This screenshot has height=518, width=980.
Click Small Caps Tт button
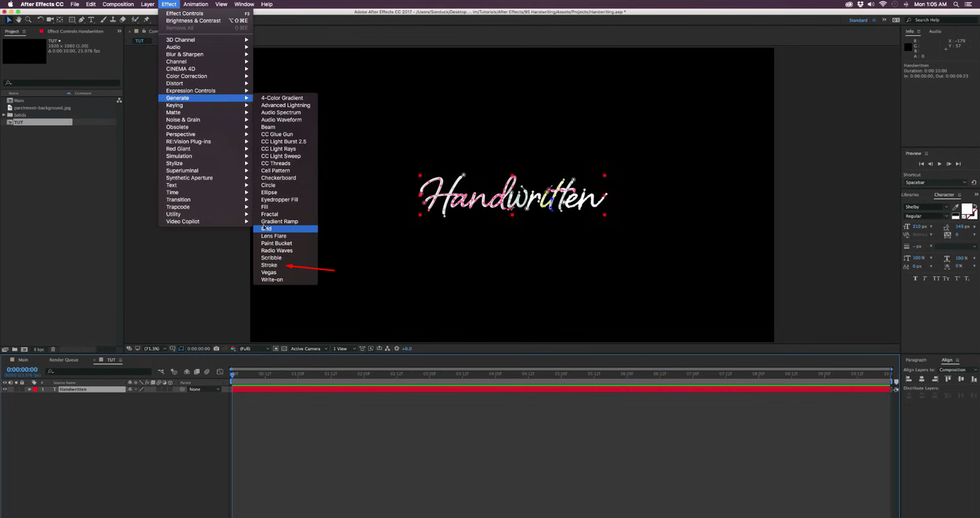tap(945, 279)
